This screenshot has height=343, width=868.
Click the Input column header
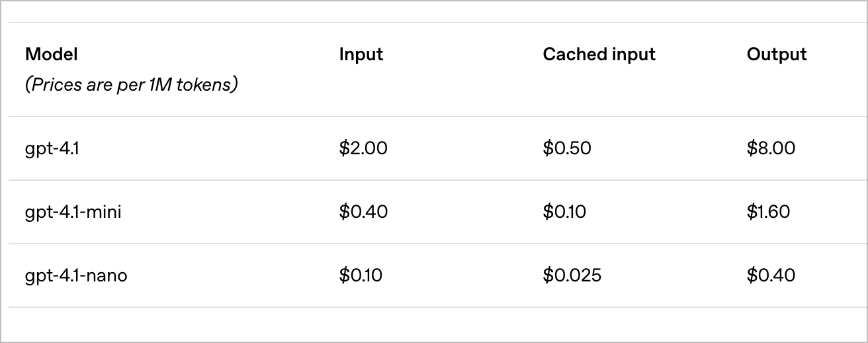(361, 54)
